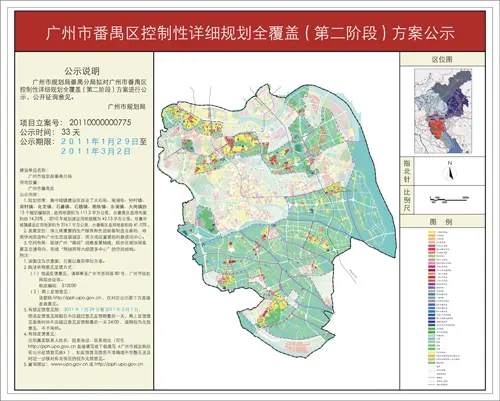Select the '广州市规划局' signature line
This screenshot has width=500, height=401.
pyautogui.click(x=127, y=107)
